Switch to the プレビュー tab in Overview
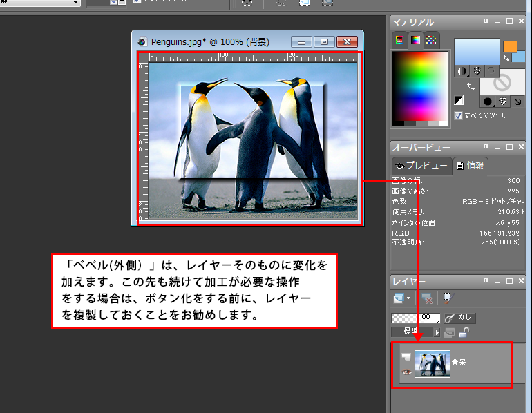532x413 pixels. [x=421, y=166]
